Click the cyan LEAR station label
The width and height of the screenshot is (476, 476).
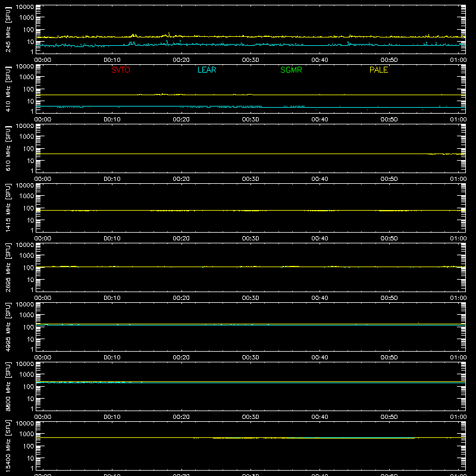(x=206, y=70)
